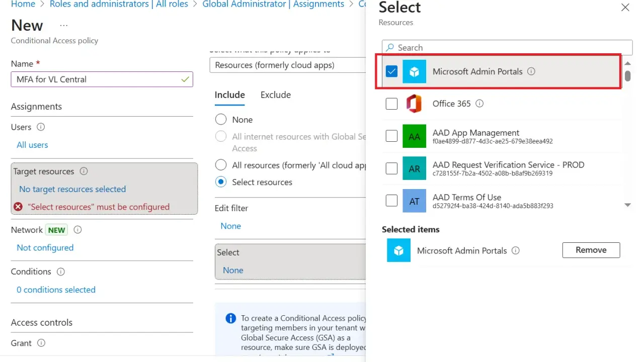The height and width of the screenshot is (362, 644).
Task: Show info tooltip next to Conditions
Action: (x=60, y=271)
